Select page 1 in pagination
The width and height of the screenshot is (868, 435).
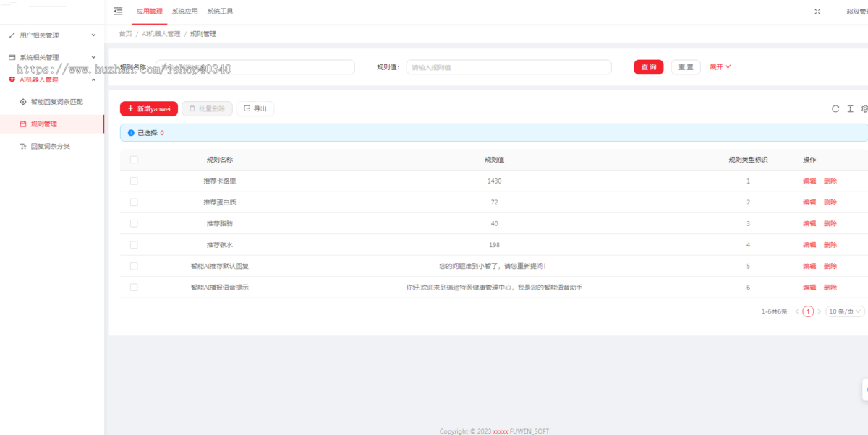(x=808, y=311)
